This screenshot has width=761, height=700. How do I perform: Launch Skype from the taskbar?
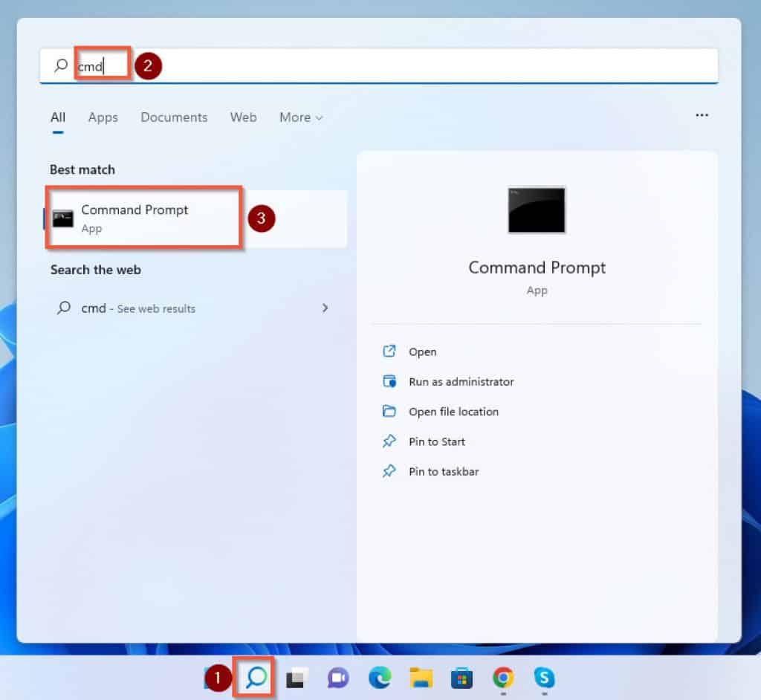(545, 677)
